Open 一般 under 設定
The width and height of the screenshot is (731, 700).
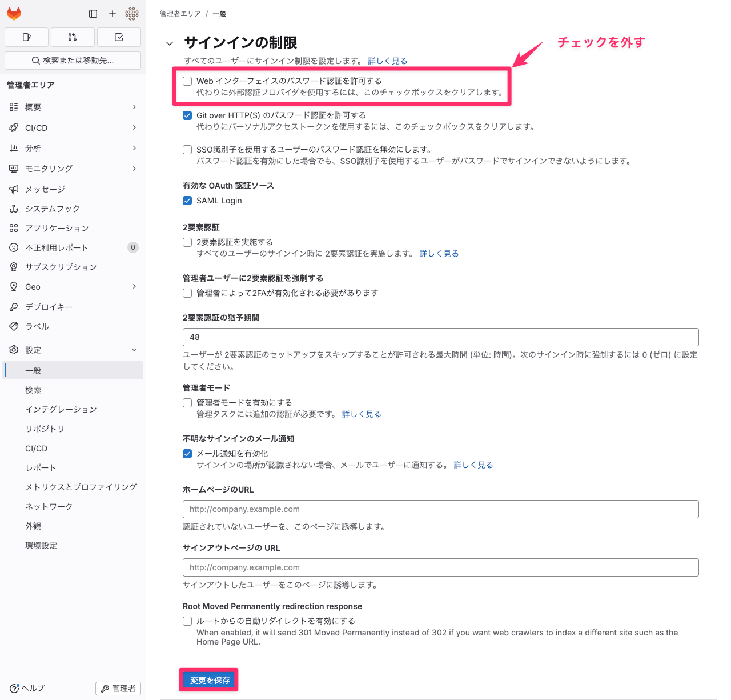click(73, 370)
